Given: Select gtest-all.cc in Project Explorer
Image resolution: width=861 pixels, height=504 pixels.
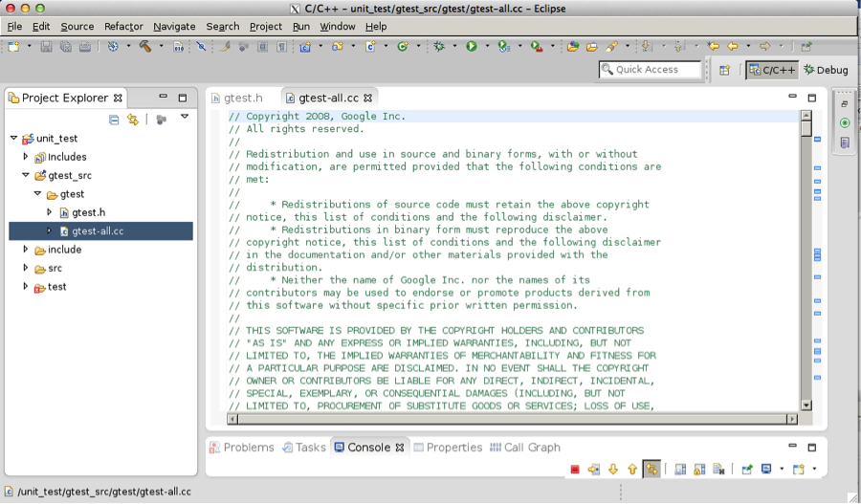Looking at the screenshot, I should coord(100,231).
